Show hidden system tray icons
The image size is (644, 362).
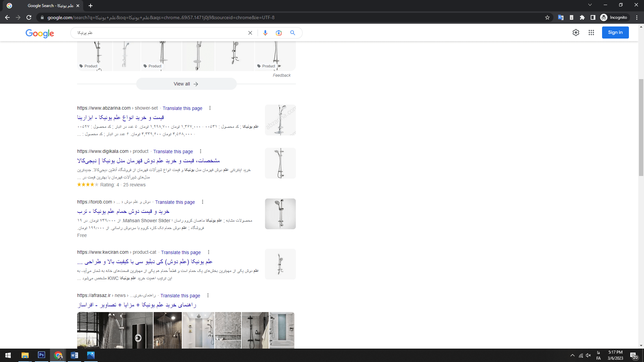point(572,355)
